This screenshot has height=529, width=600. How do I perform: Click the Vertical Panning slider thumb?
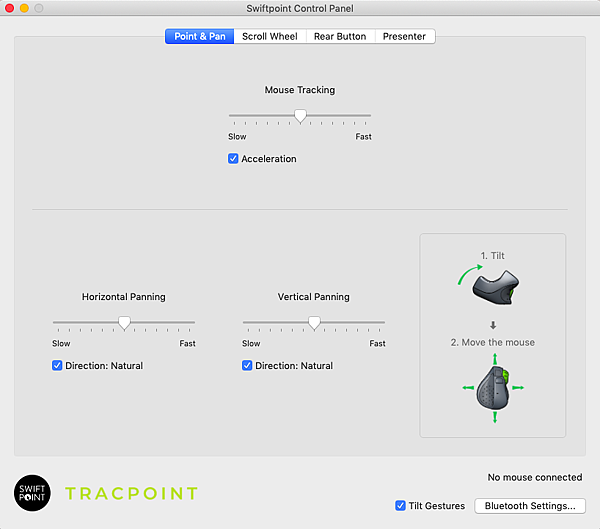(x=314, y=323)
